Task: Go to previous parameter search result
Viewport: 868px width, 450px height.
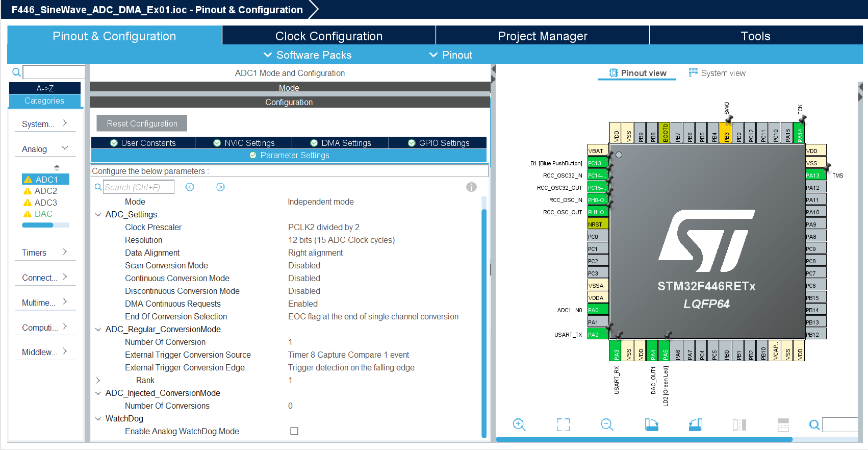Action: click(190, 187)
